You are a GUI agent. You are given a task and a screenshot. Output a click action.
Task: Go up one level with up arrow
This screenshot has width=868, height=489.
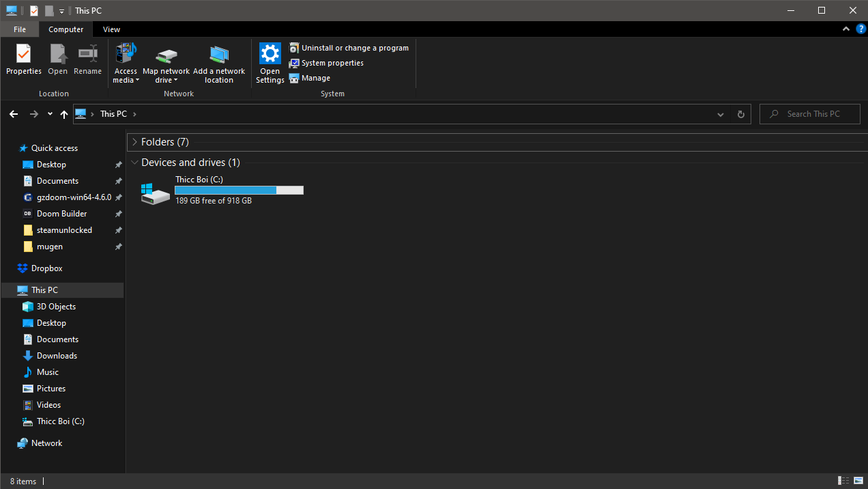pyautogui.click(x=64, y=115)
